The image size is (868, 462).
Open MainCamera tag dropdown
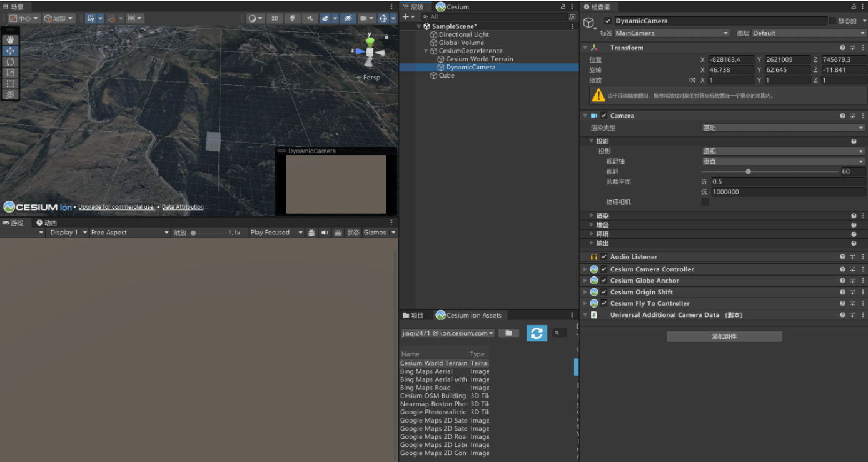(672, 33)
